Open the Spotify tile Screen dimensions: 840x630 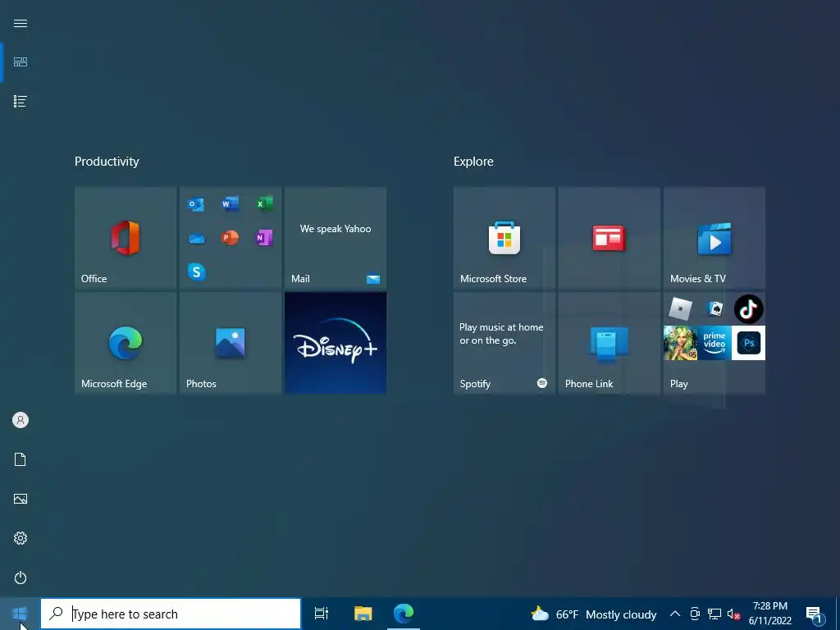click(x=504, y=343)
